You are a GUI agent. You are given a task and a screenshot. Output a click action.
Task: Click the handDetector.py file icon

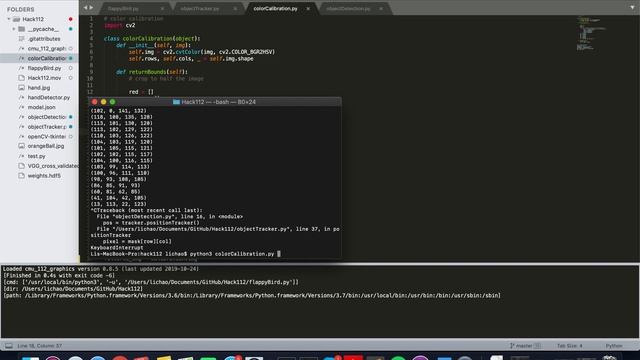pos(22,98)
